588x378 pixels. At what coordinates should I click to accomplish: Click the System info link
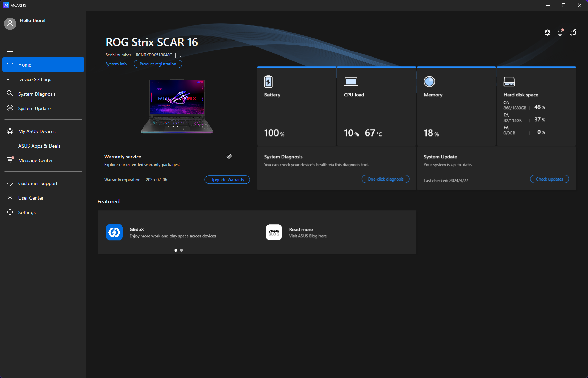click(116, 64)
